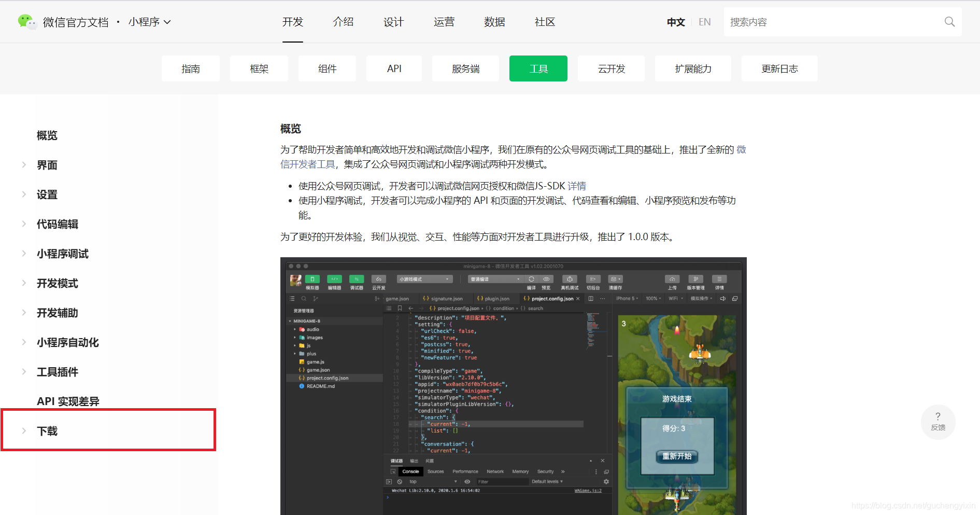Open API 实现差异 in sidebar

68,401
